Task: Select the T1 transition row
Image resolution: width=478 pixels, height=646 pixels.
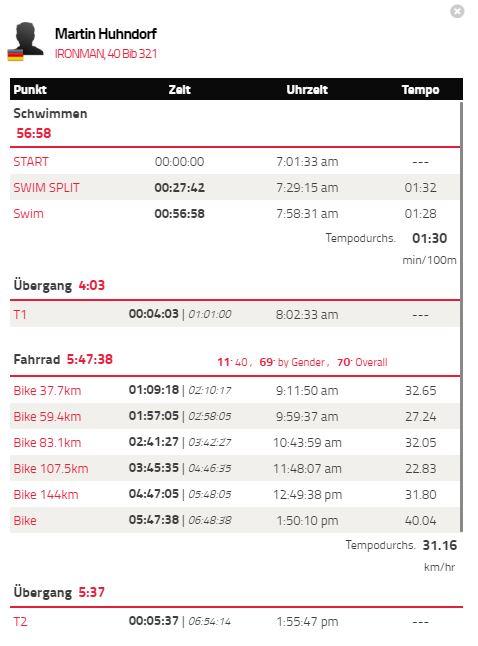Action: click(x=234, y=314)
